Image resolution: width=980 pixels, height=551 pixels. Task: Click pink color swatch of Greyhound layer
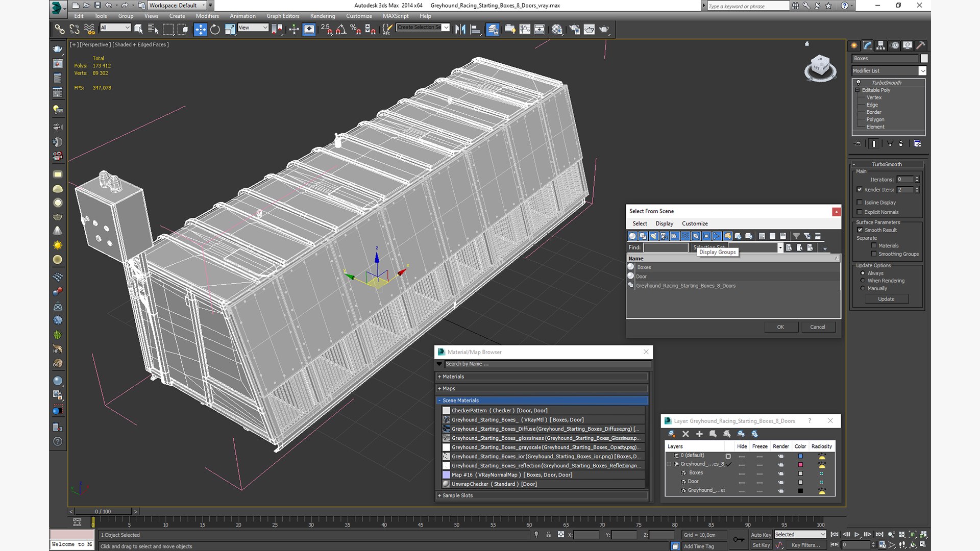[x=800, y=465]
